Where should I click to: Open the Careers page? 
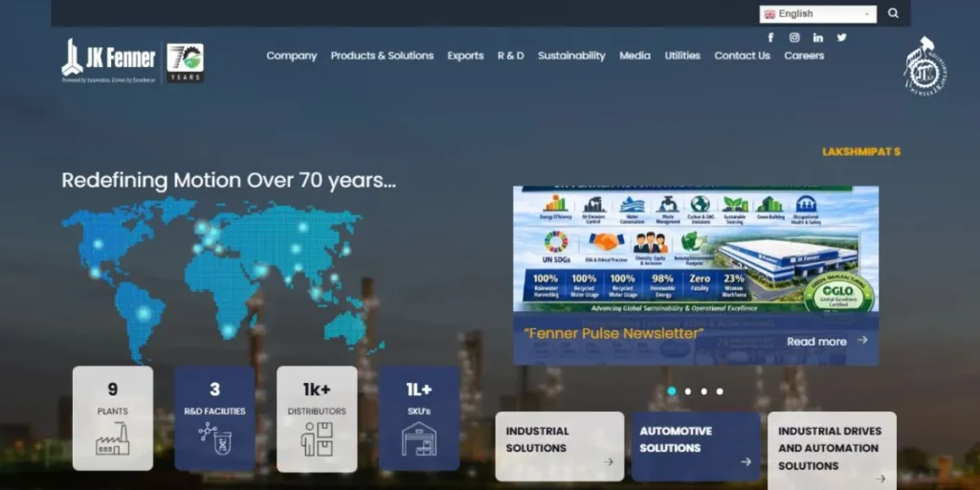804,56
